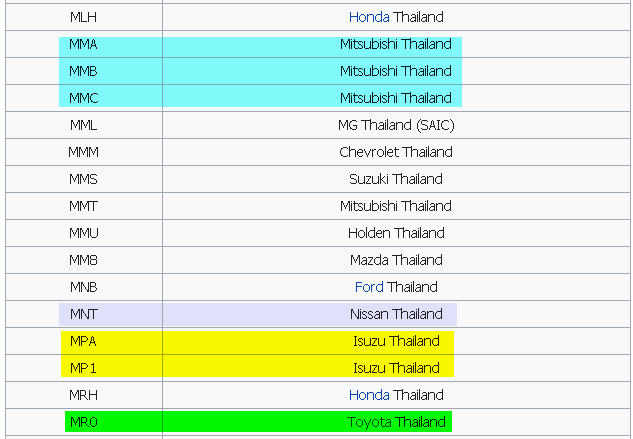The height and width of the screenshot is (439, 633).
Task: Follow the Ford link in the MNB row
Action: click(x=369, y=287)
